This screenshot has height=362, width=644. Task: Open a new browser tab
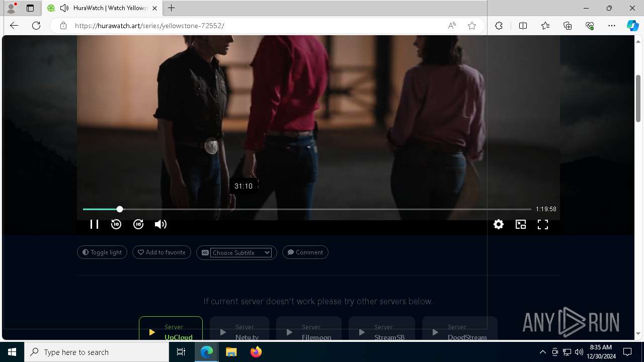(x=172, y=8)
